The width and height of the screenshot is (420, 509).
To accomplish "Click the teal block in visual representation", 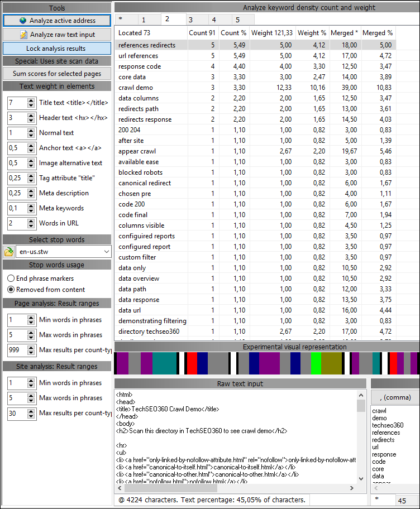I will (164, 363).
